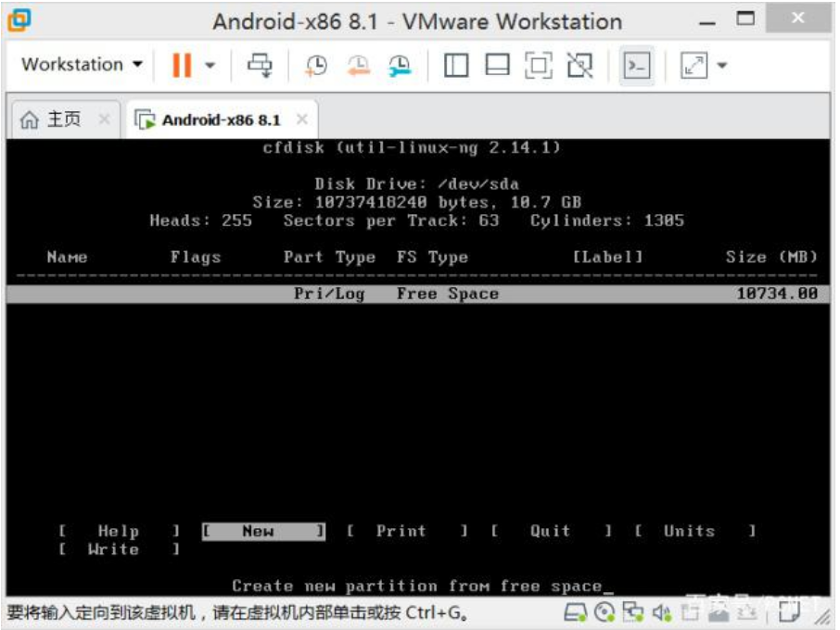
Task: Show or hide the library sidebar
Action: point(456,66)
